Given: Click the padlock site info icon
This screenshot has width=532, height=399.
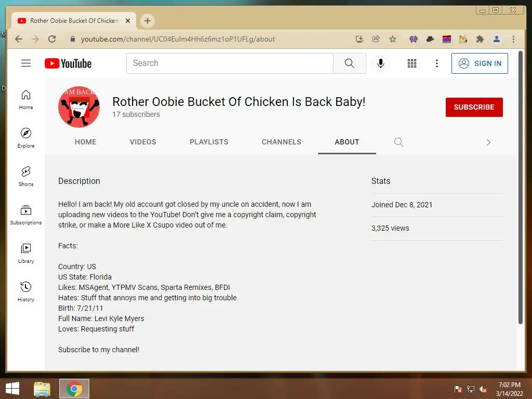Looking at the screenshot, I should [72, 39].
